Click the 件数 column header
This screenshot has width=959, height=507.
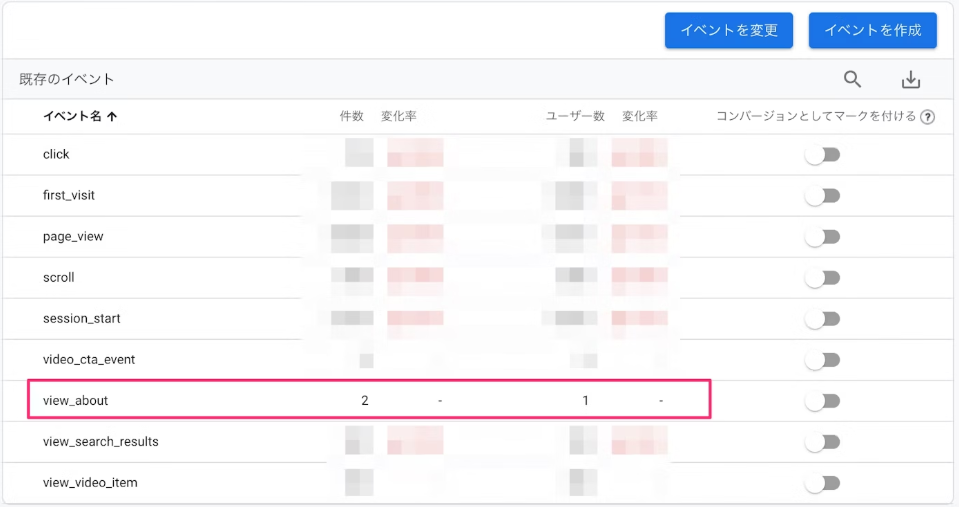[351, 117]
